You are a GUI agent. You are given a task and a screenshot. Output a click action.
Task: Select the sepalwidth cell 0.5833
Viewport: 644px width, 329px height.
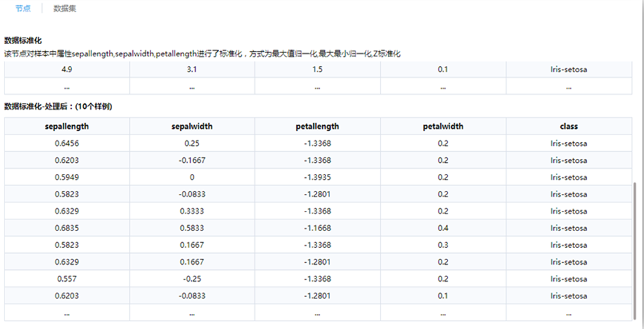tap(191, 228)
